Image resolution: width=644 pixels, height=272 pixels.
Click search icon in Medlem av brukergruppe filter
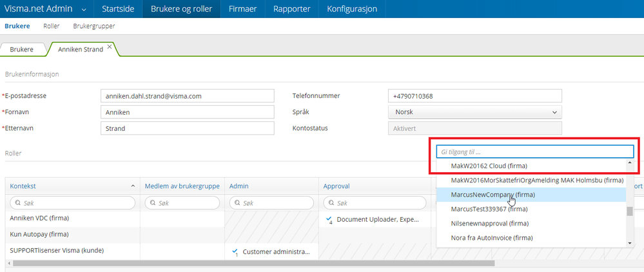[153, 203]
